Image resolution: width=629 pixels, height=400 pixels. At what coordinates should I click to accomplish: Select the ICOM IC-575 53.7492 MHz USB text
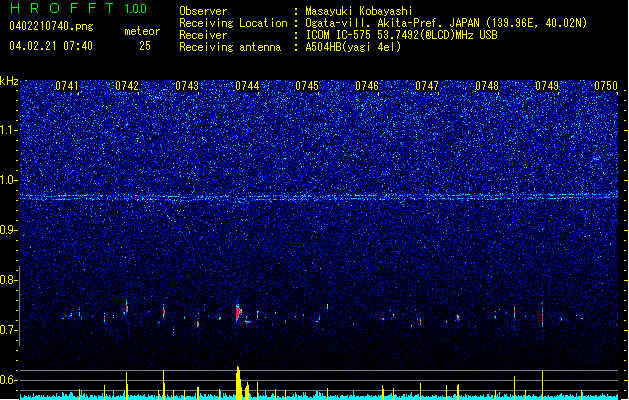pos(401,35)
